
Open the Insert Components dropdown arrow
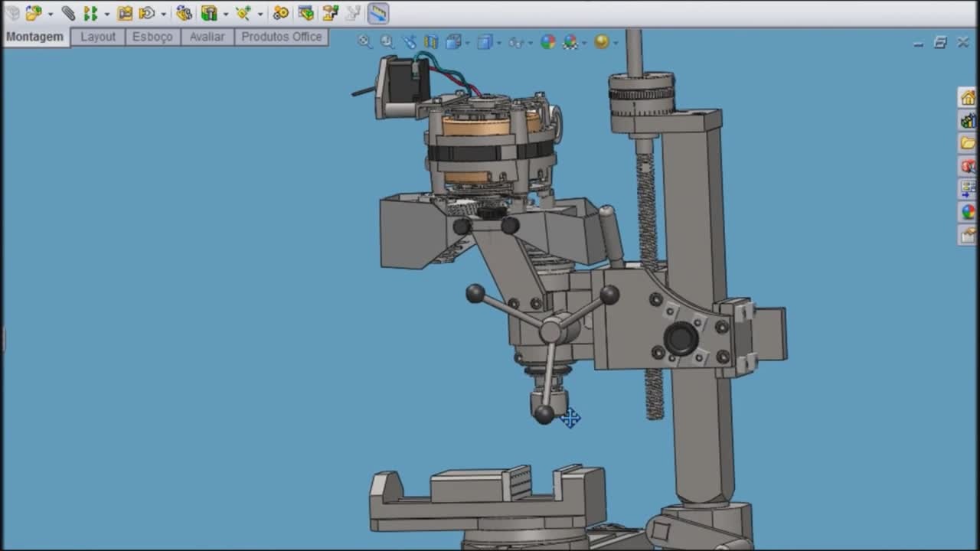[51, 14]
